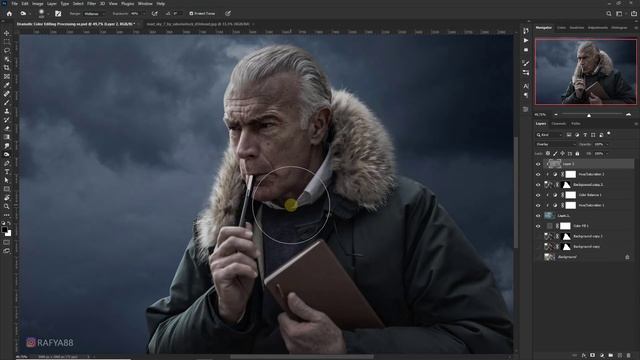Click the foreground color swatch
Image resolution: width=640 pixels, height=360 pixels.
(x=4, y=230)
